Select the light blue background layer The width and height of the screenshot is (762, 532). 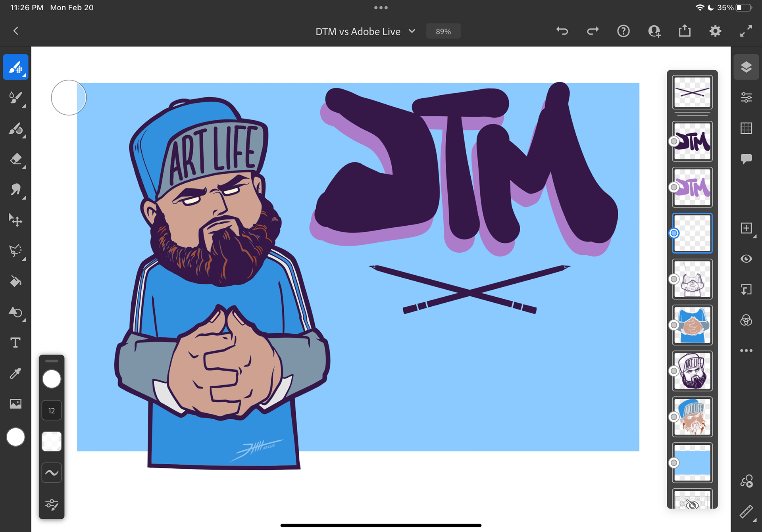[692, 463]
